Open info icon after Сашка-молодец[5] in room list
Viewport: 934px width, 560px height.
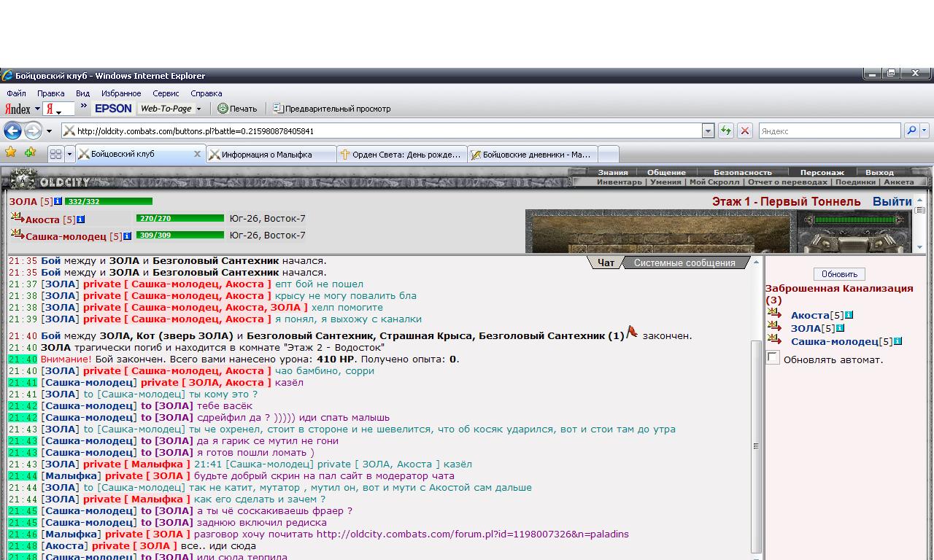pos(898,341)
